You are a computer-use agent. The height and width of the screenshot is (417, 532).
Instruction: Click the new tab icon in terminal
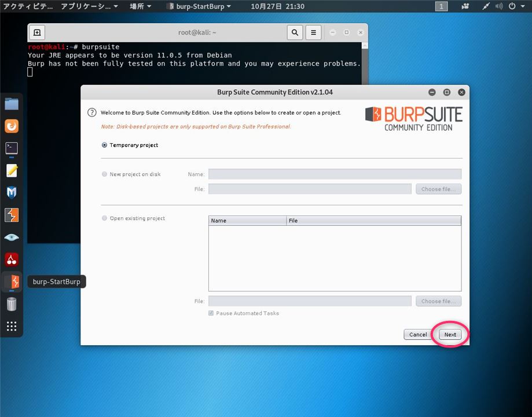point(37,32)
